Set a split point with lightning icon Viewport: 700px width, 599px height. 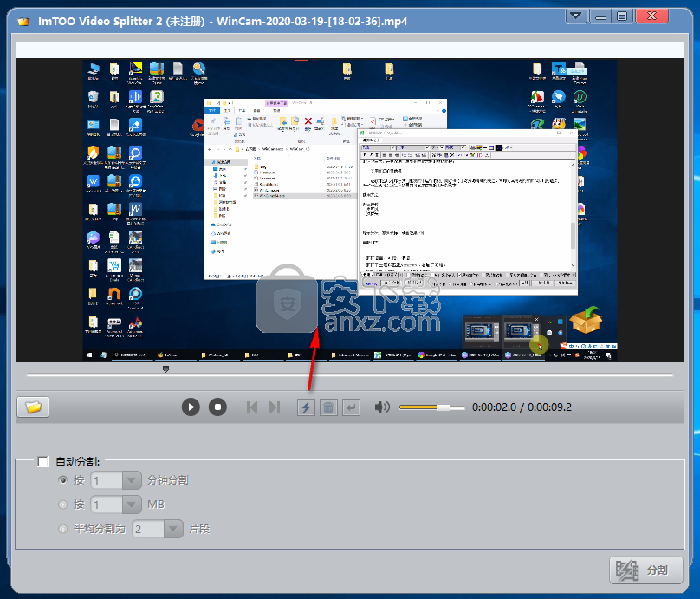tap(306, 407)
